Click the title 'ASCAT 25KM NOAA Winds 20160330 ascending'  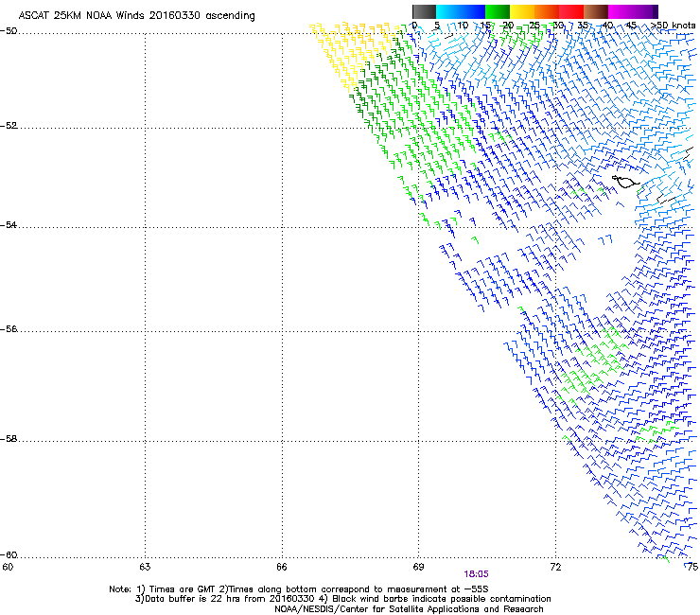tap(136, 16)
